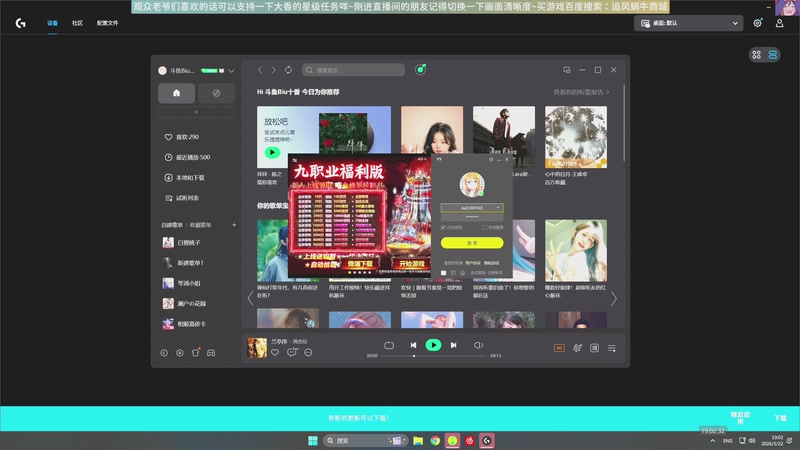Play the 放松吧 recommendation card
The image size is (800, 450).
[x=272, y=152]
